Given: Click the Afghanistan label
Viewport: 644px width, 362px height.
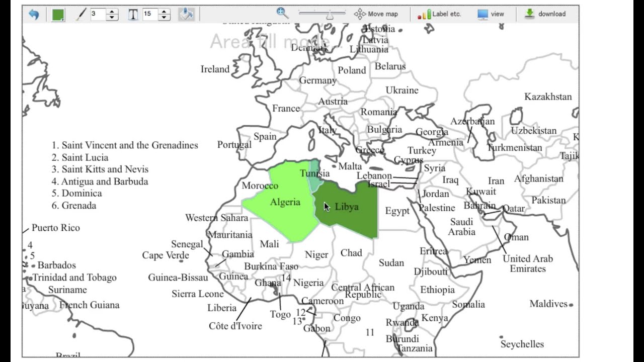Looking at the screenshot, I should point(539,178).
